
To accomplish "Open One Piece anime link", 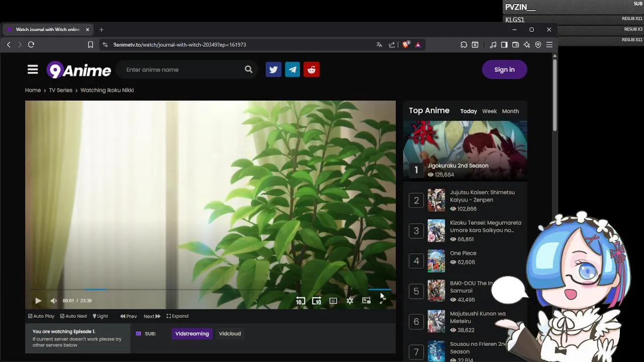I will tap(463, 253).
